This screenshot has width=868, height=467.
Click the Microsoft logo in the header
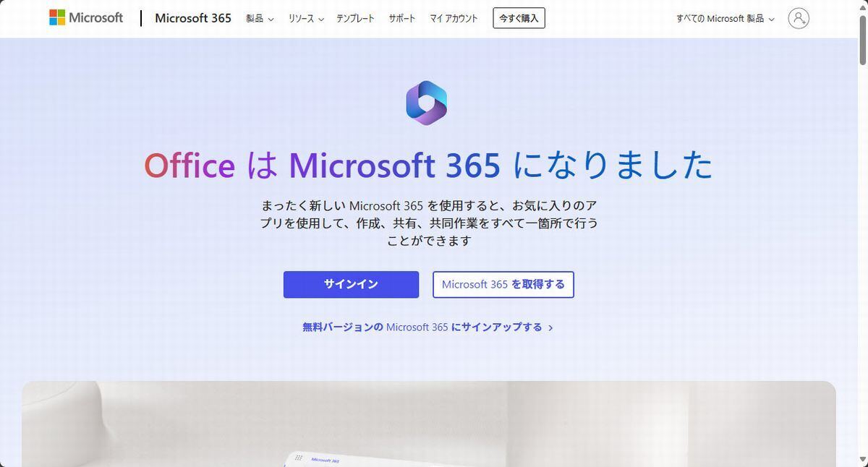coord(86,18)
